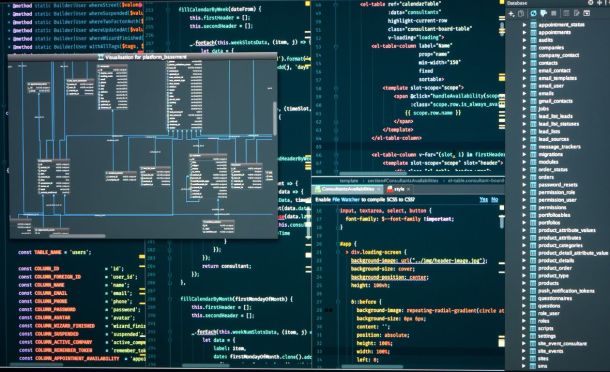610x372 pixels.
Task: Click the Duplicate data source icon
Action: coord(521,14)
